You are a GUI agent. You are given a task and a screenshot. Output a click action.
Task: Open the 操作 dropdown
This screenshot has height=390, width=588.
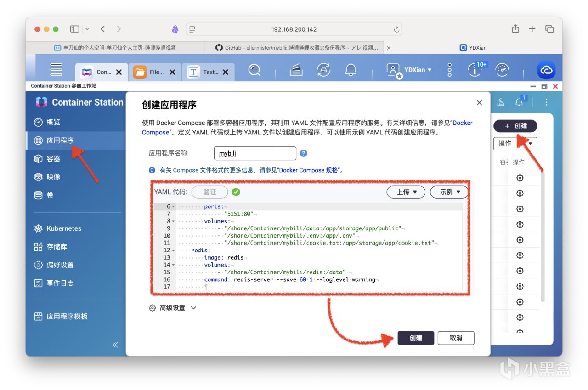515,144
